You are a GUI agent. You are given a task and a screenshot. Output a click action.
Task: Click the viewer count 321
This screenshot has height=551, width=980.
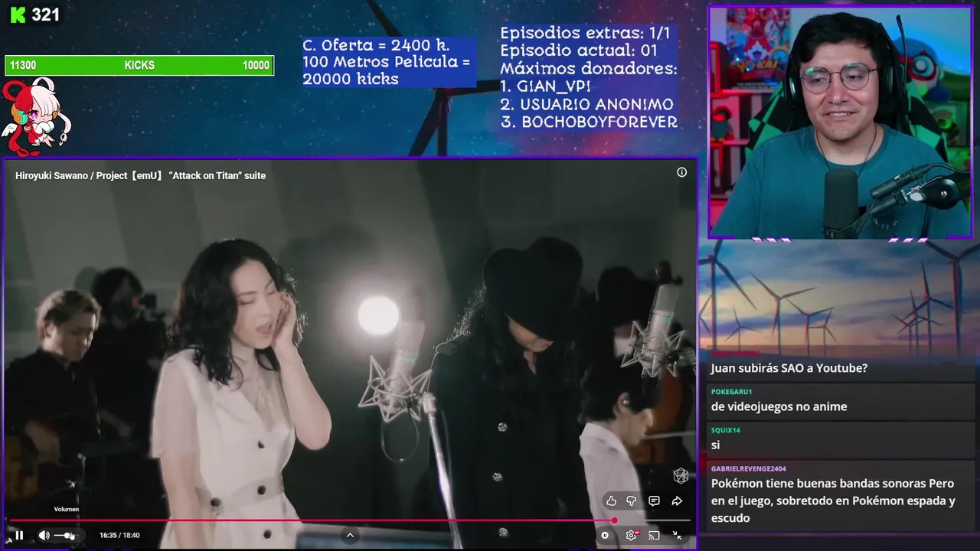pyautogui.click(x=45, y=15)
